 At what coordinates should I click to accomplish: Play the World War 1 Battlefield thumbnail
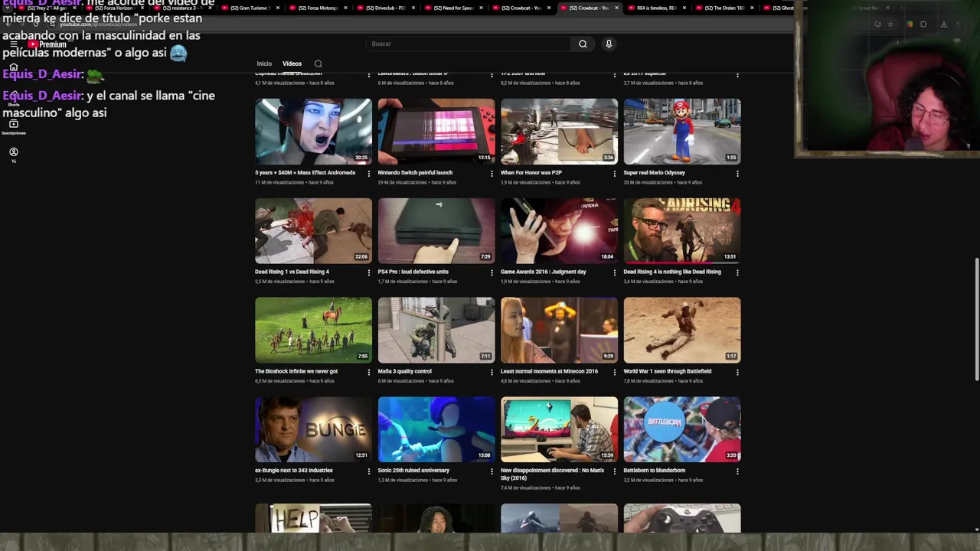pyautogui.click(x=681, y=330)
